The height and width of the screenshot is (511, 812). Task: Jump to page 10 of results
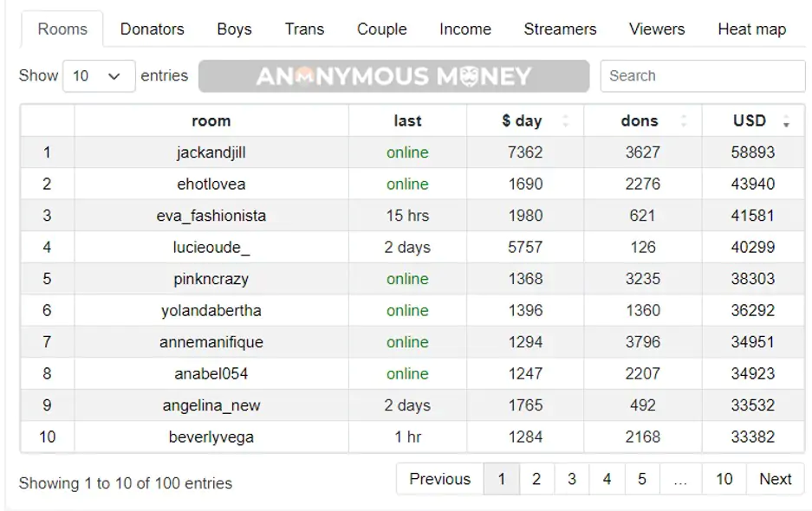pyautogui.click(x=724, y=479)
